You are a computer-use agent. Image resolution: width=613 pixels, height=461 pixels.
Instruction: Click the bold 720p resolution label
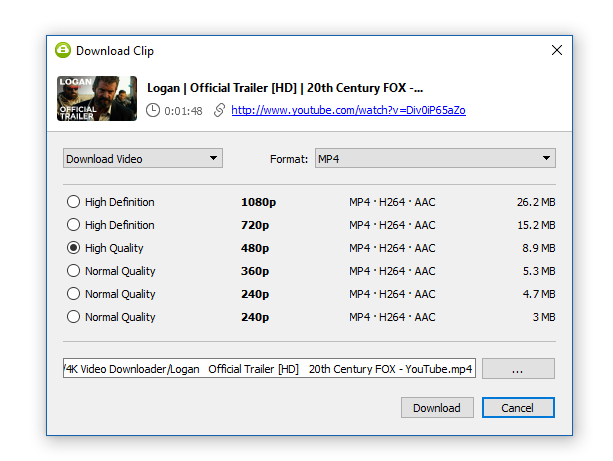click(255, 225)
